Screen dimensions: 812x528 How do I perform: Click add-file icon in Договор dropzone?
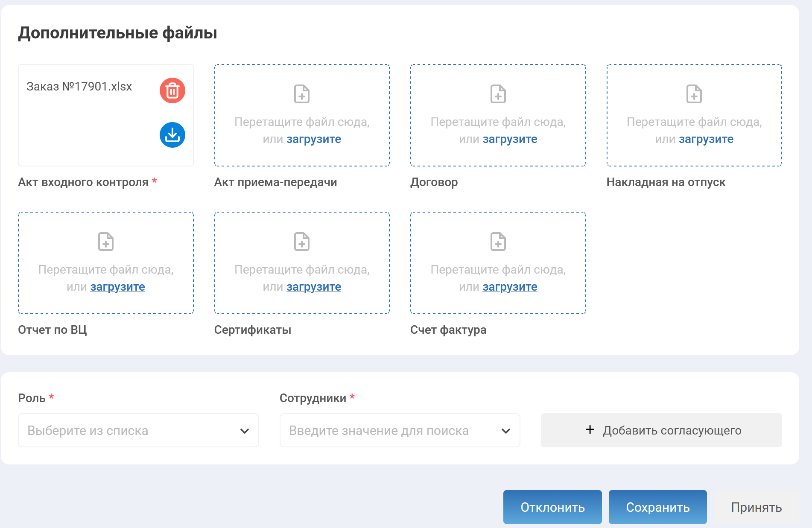click(498, 94)
